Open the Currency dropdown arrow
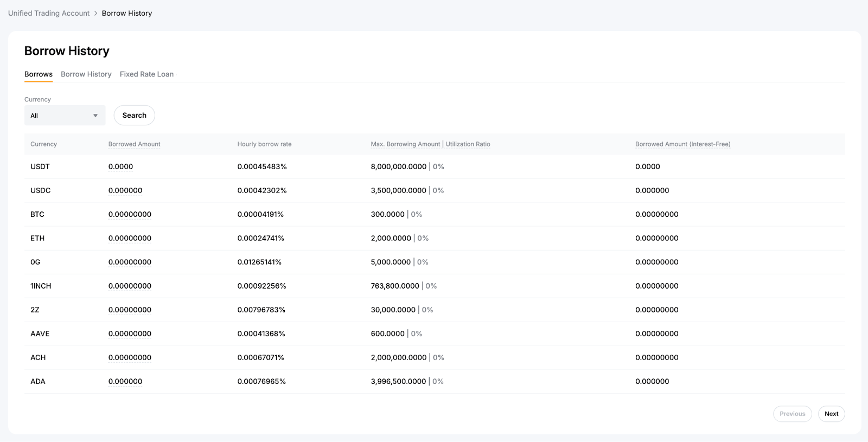868x442 pixels. [95, 116]
